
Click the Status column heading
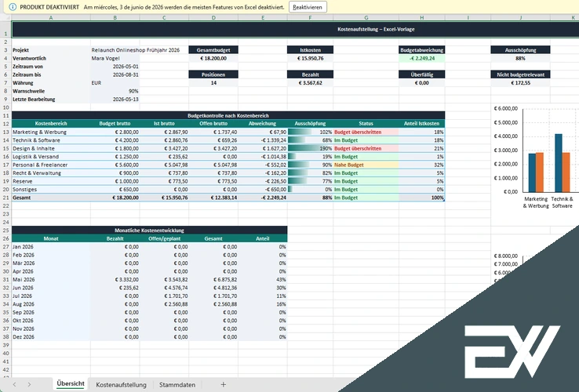(366, 124)
